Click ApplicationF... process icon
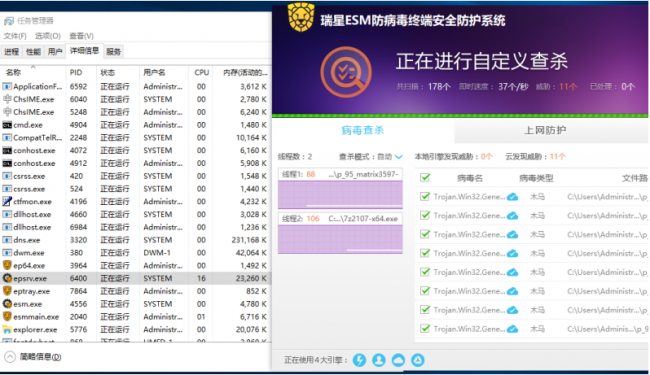 pyautogui.click(x=7, y=86)
